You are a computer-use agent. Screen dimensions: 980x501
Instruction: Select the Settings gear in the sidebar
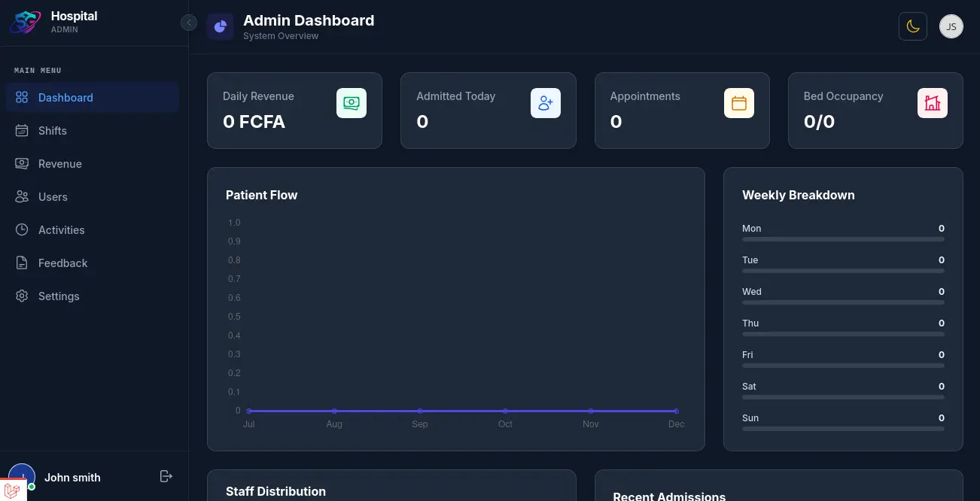tap(22, 296)
